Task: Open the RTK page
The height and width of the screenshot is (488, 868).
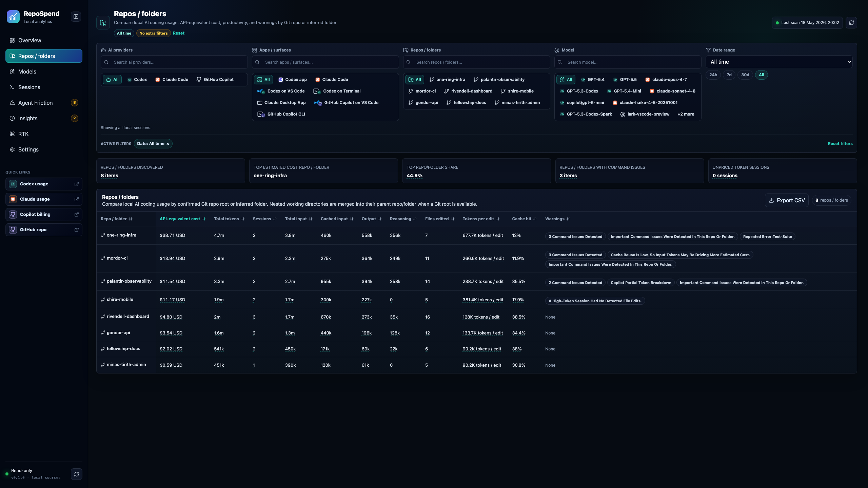Action: [44, 134]
